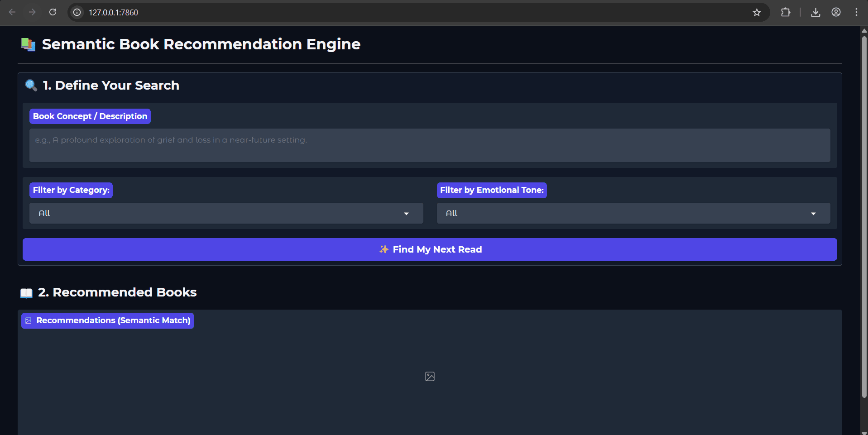Click the Recommendations (Semantic Match) label
This screenshot has width=868, height=435.
pos(107,320)
